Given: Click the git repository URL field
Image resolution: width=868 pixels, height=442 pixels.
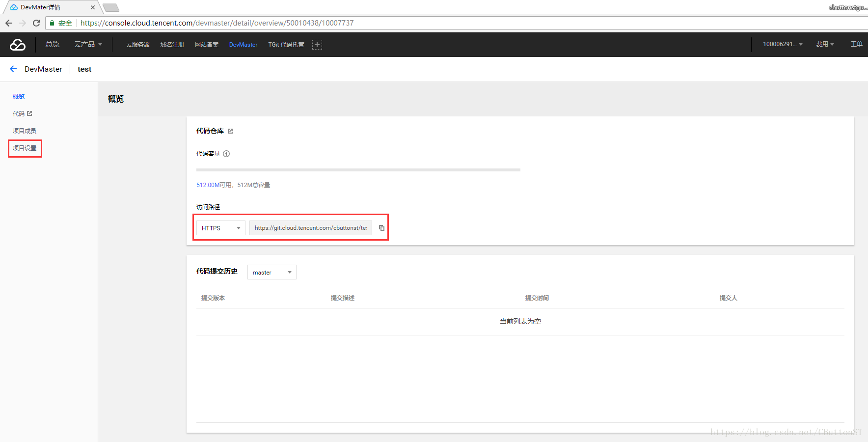Looking at the screenshot, I should tap(311, 228).
